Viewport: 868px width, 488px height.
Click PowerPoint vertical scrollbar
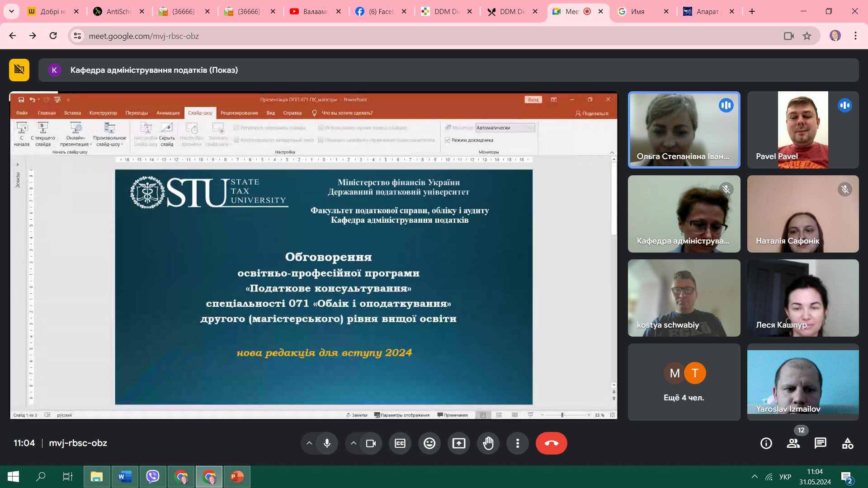(x=613, y=199)
